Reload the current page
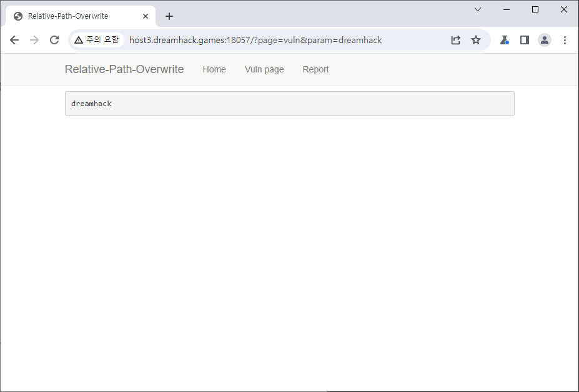 point(54,40)
